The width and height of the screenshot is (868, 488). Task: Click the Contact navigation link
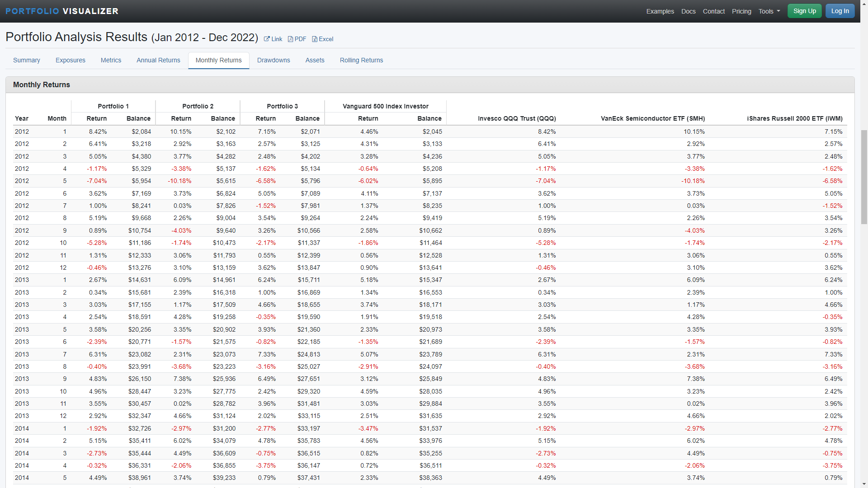tap(713, 11)
